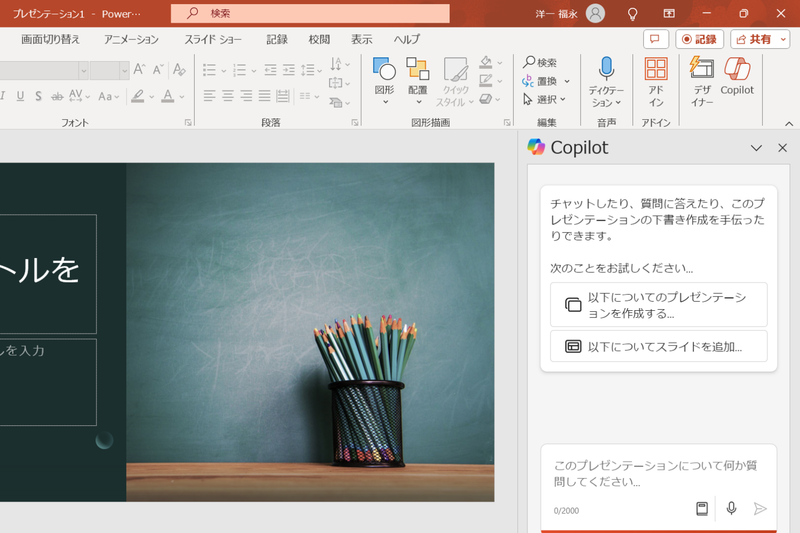Toggle text shadow (S) formatting
Screen dimensions: 800x533
[38, 96]
